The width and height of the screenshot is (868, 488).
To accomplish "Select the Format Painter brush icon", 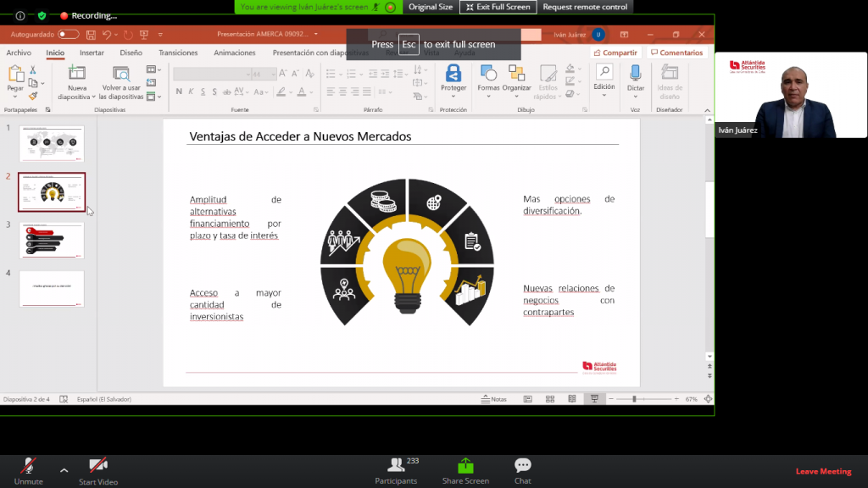I will pyautogui.click(x=33, y=96).
